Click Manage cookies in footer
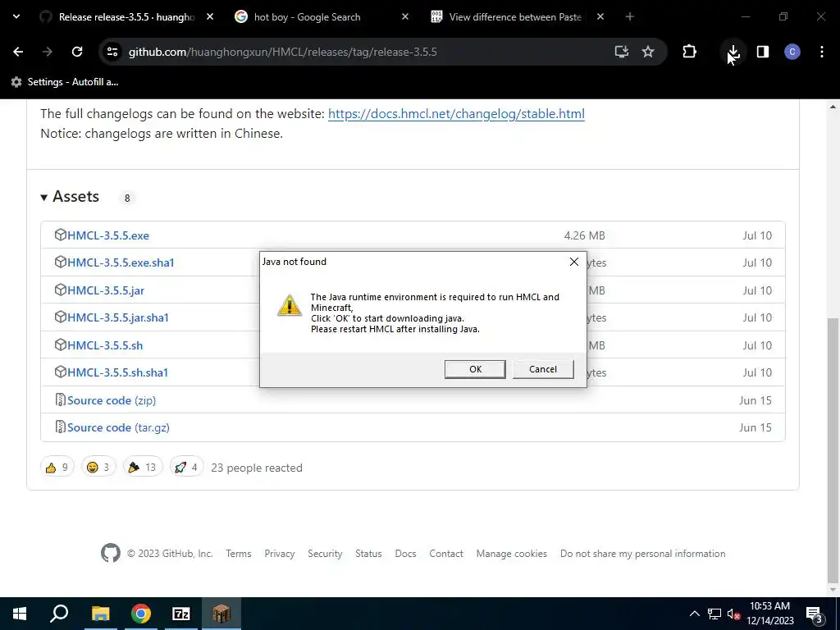The height and width of the screenshot is (630, 840). (x=512, y=554)
